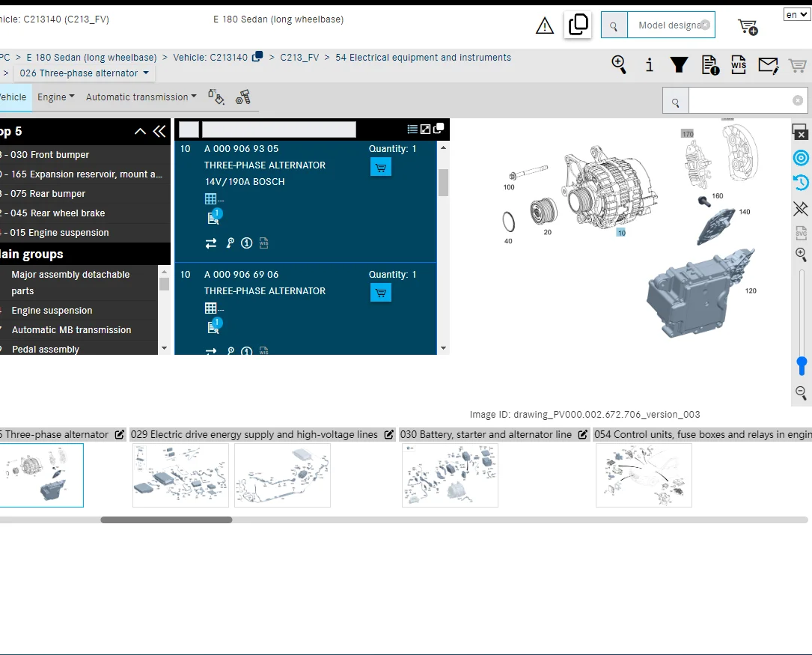Open the WIS document icon in toolbar

tap(739, 64)
